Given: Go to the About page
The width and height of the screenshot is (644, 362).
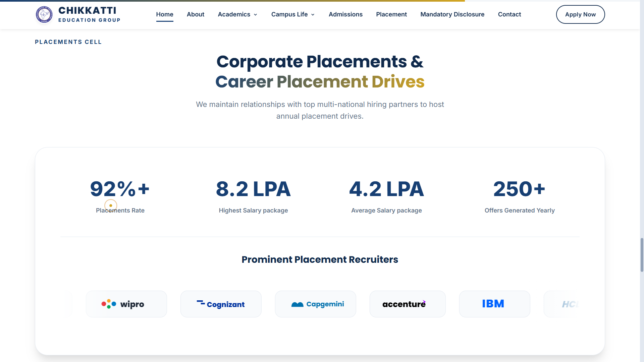Looking at the screenshot, I should point(196,14).
